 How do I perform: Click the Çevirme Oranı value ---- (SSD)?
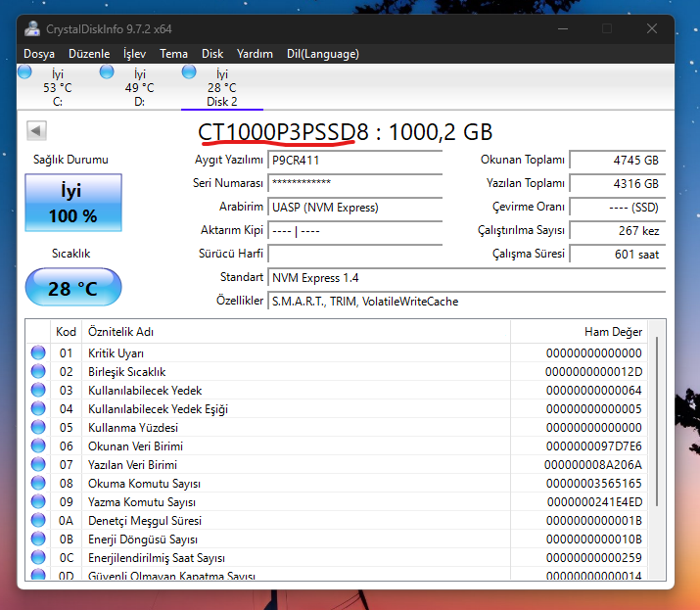pyautogui.click(x=618, y=208)
